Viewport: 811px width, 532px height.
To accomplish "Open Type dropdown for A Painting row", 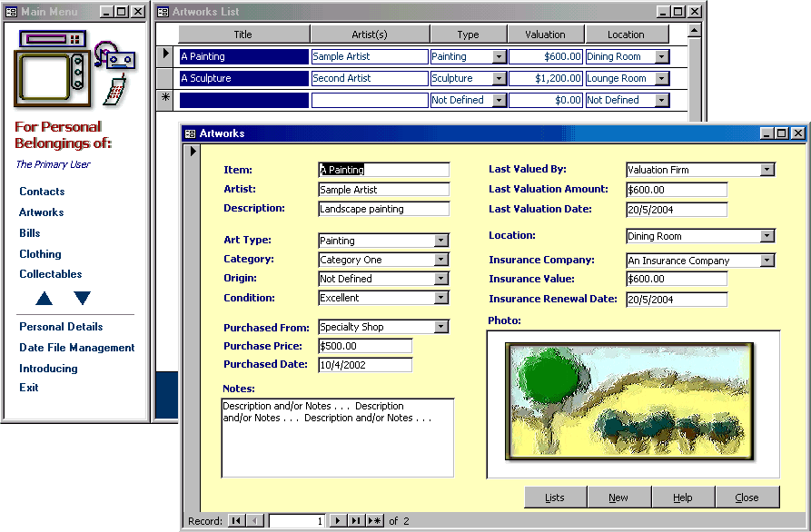I will click(499, 57).
